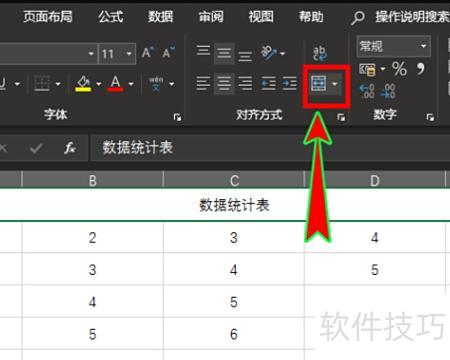The image size is (450, 360).
Task: Apply the red font color
Action: coord(115,83)
